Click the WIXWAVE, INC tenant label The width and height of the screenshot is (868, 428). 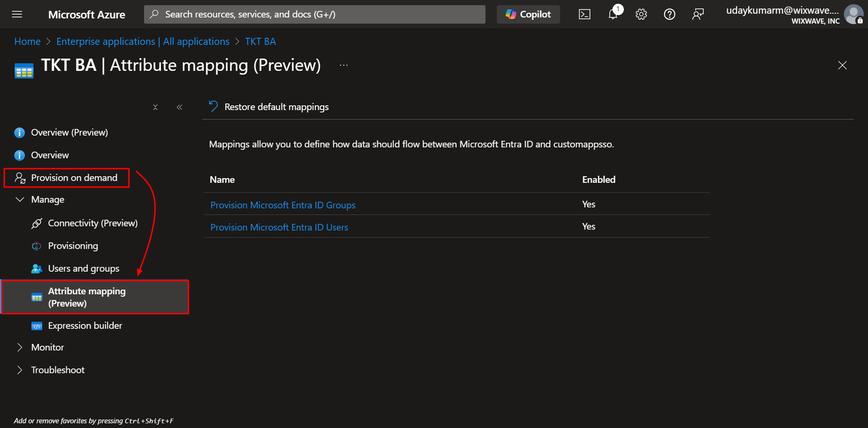(816, 21)
